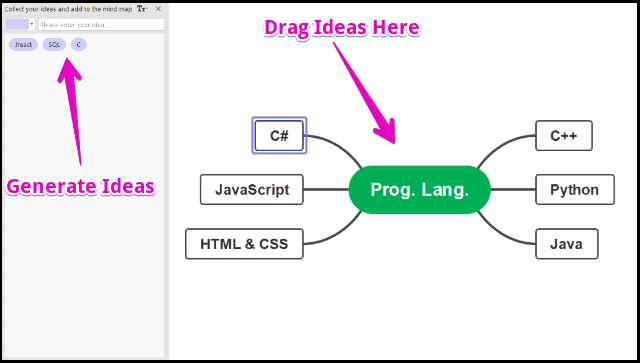640x363 pixels.
Task: Click the curved connector leading to Java
Action: coord(502,233)
